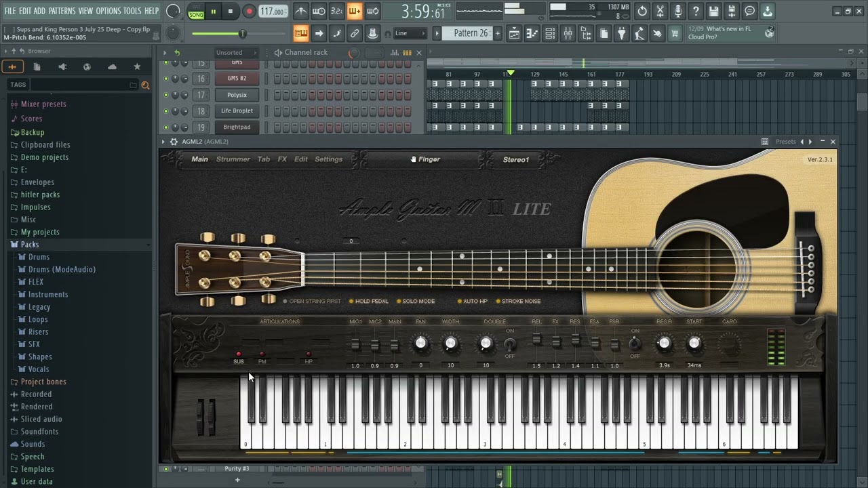Click the scissors audio editor icon
Screen dimensions: 868x488
[660, 12]
